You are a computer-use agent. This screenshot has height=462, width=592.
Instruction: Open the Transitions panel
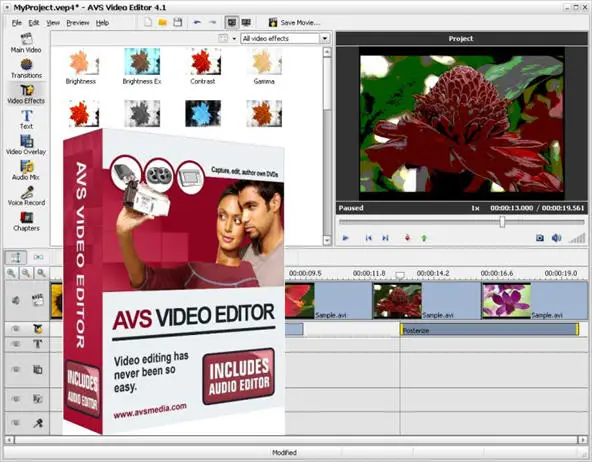click(x=26, y=69)
